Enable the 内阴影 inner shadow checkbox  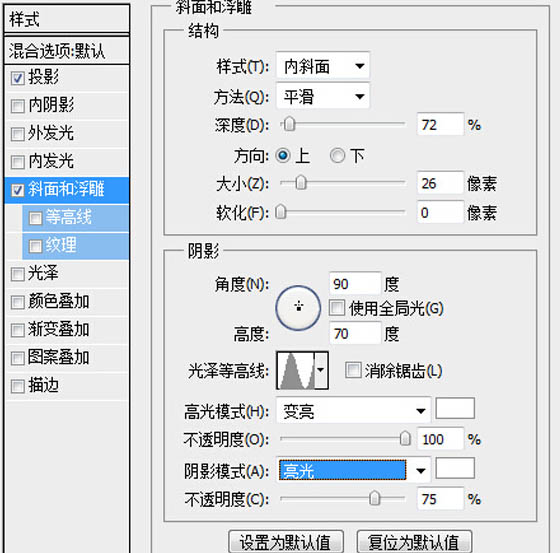point(17,106)
